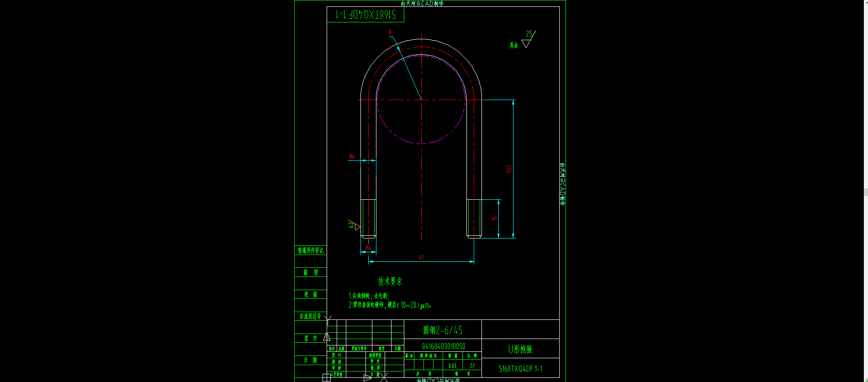Select material text '圆钢2-6/45'
The height and width of the screenshot is (382, 868).
click(443, 330)
